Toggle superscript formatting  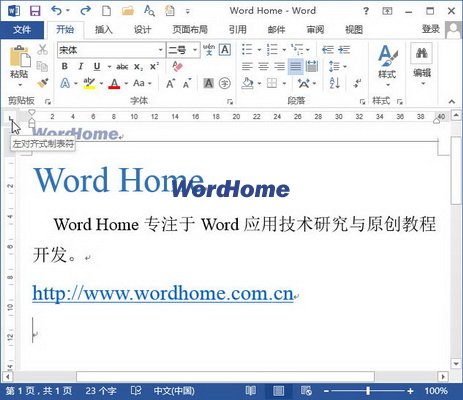(154, 66)
